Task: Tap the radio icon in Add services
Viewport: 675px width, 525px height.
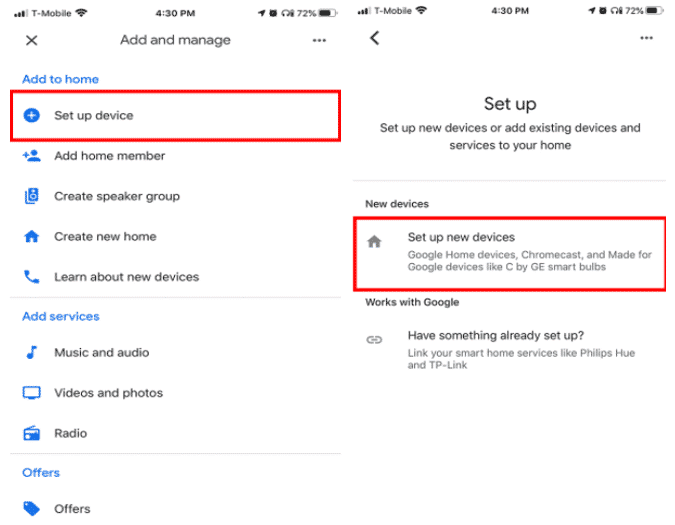Action: point(31,433)
